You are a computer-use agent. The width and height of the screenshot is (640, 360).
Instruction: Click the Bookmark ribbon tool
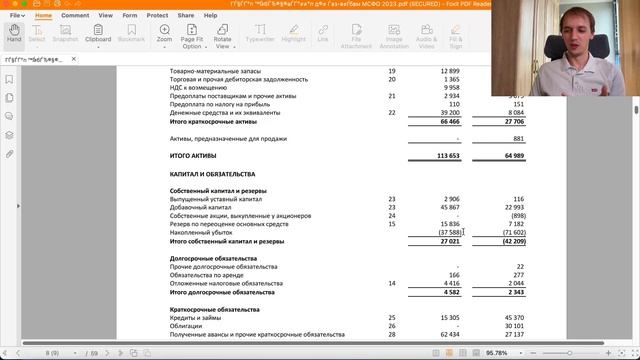(x=131, y=34)
